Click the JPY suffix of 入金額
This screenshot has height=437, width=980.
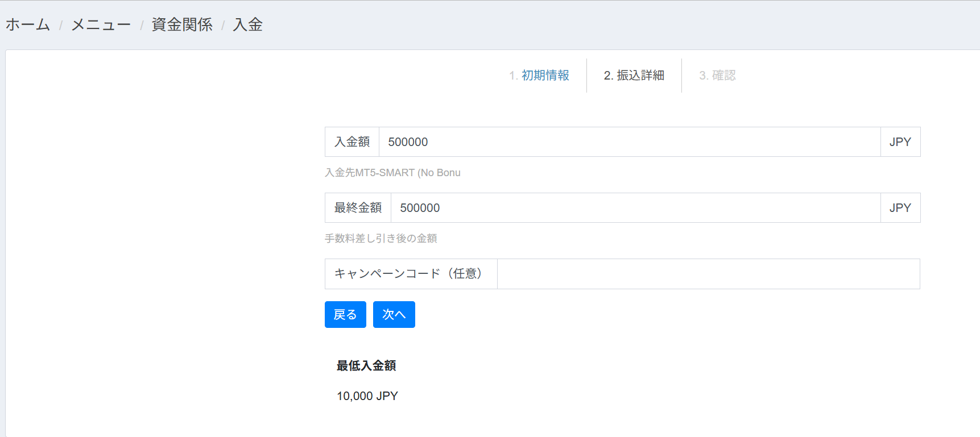pos(900,142)
